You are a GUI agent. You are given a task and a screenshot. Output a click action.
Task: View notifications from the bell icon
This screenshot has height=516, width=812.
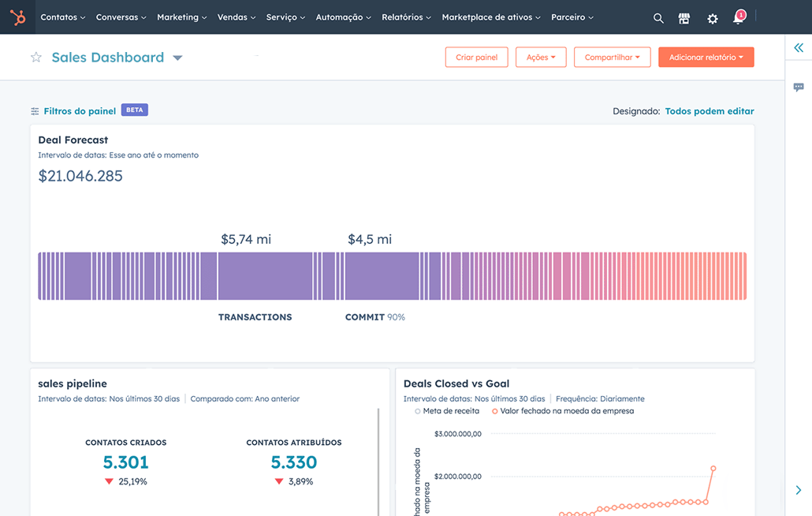[738, 18]
